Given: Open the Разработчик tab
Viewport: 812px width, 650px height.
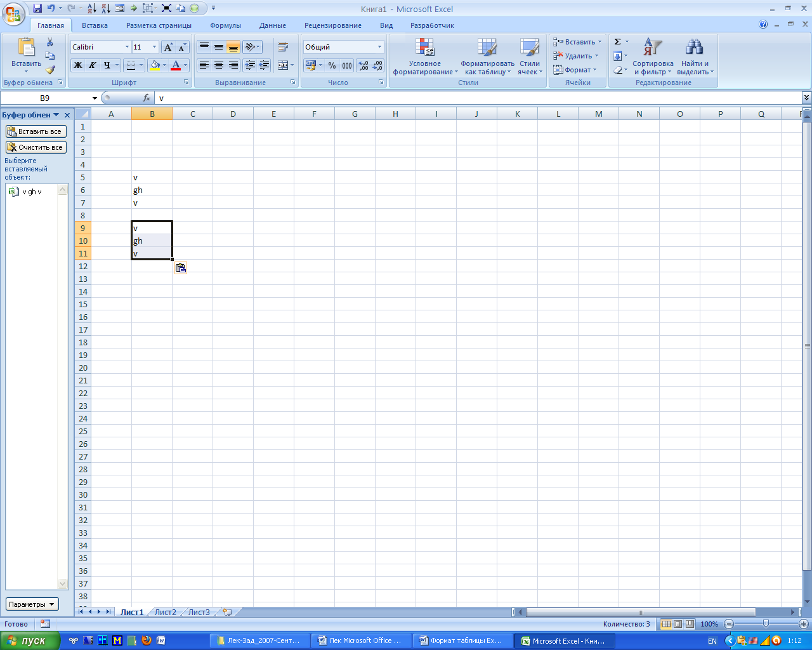Looking at the screenshot, I should 432,25.
